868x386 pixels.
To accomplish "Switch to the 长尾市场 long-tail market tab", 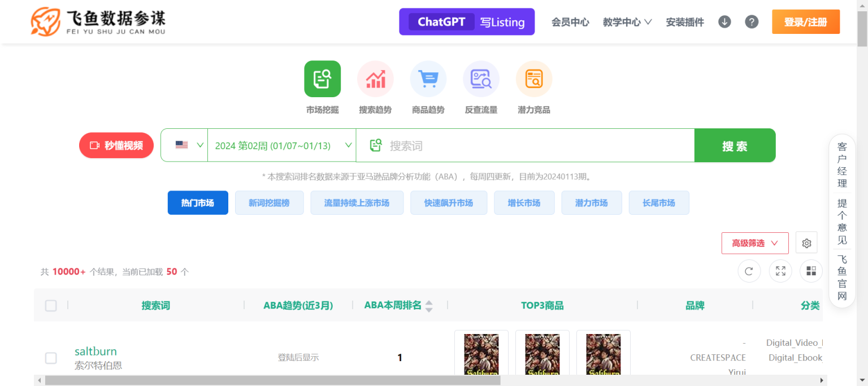I will [x=659, y=202].
